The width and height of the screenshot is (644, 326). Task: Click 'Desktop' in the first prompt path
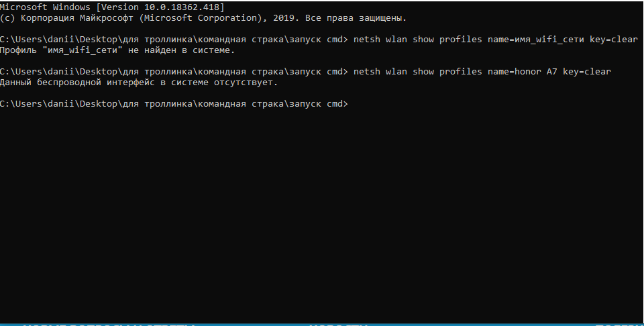pos(99,40)
